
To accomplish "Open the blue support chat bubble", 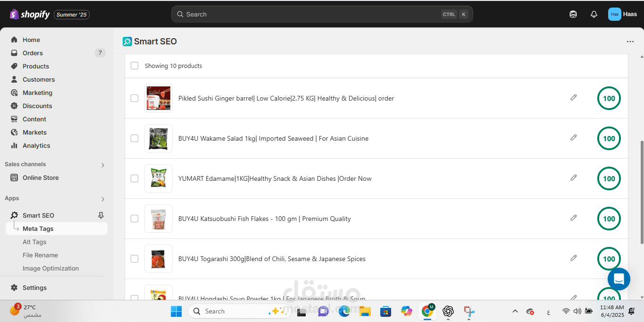I will click(x=619, y=279).
